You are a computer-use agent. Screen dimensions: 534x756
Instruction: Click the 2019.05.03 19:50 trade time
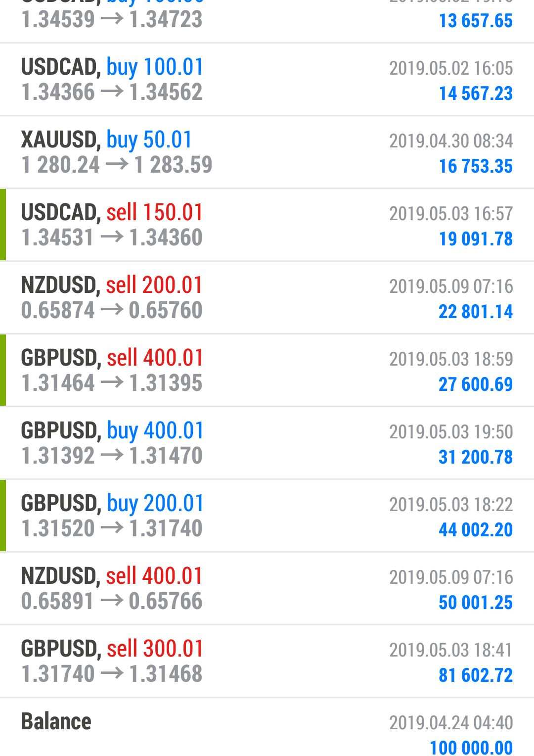(451, 432)
